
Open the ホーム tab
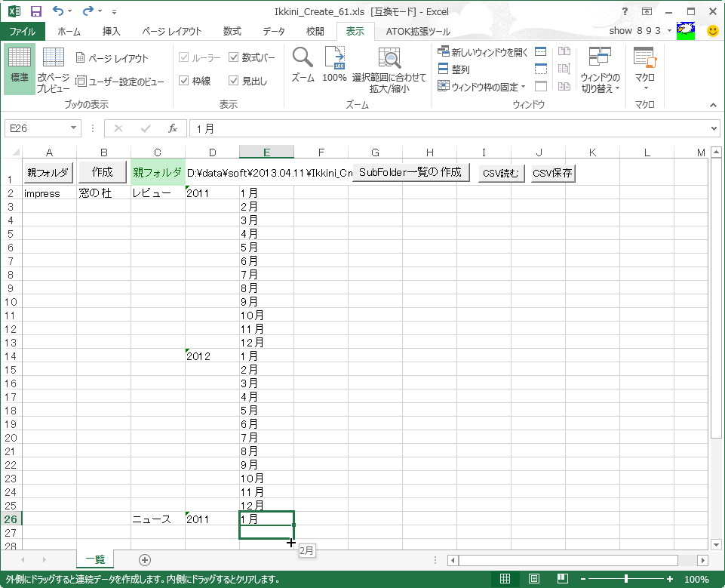pos(69,31)
